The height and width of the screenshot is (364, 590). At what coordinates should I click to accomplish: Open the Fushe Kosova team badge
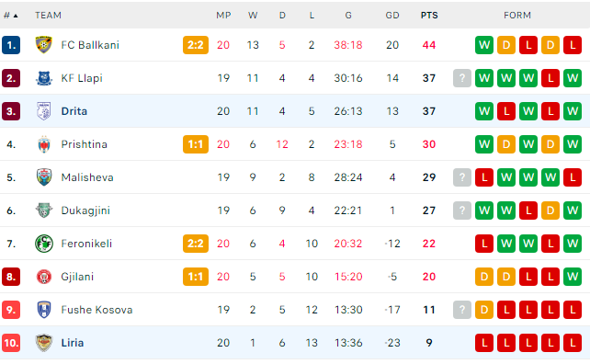pyautogui.click(x=43, y=310)
